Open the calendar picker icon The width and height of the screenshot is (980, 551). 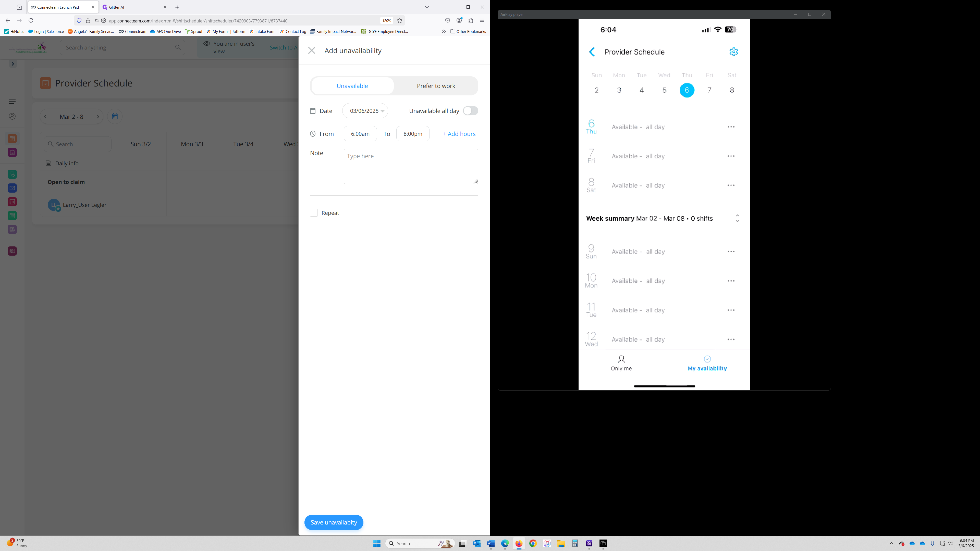click(115, 117)
